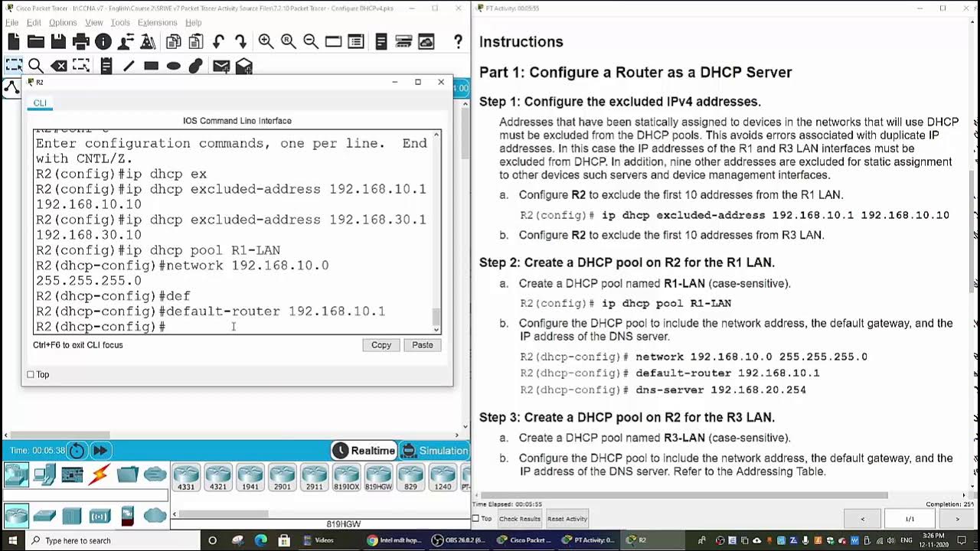Choose the Inspect magnifier tool
The height and width of the screenshot is (551, 980).
click(36, 66)
